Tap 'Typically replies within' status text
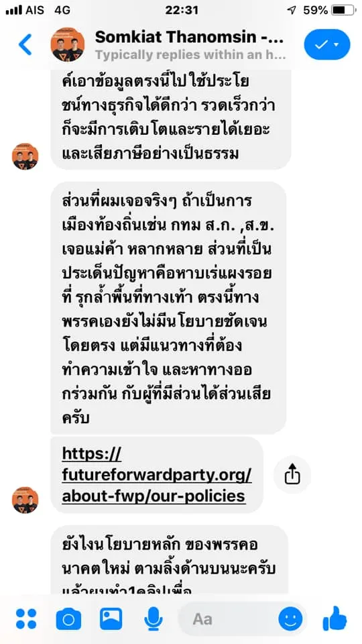 [x=190, y=54]
